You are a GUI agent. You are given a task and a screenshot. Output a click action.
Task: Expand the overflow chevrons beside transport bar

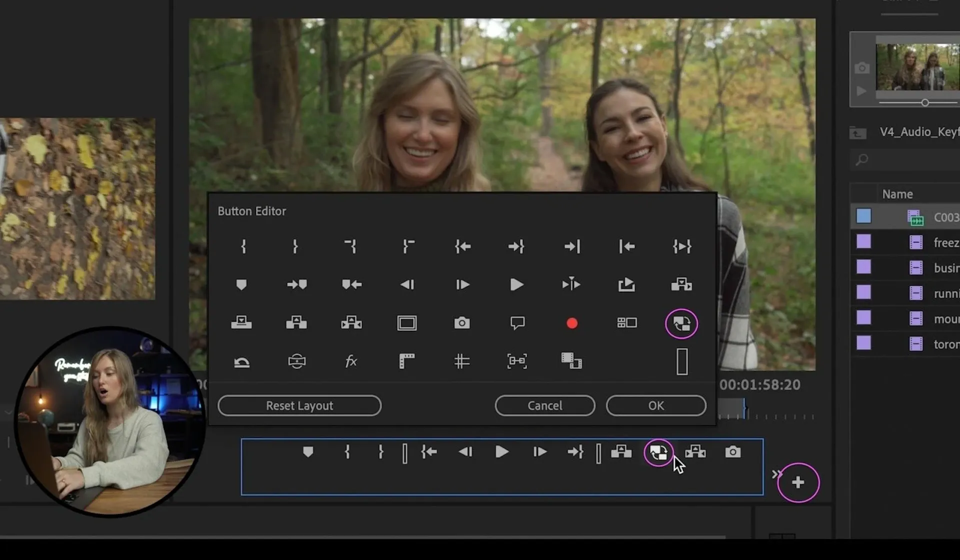775,474
